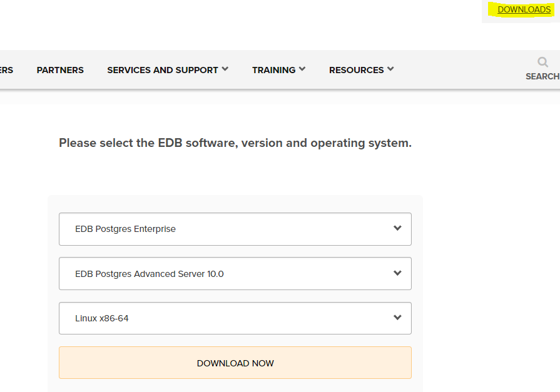560x392 pixels.
Task: Open the Linux x86-64 operating system dropdown
Action: [x=235, y=318]
